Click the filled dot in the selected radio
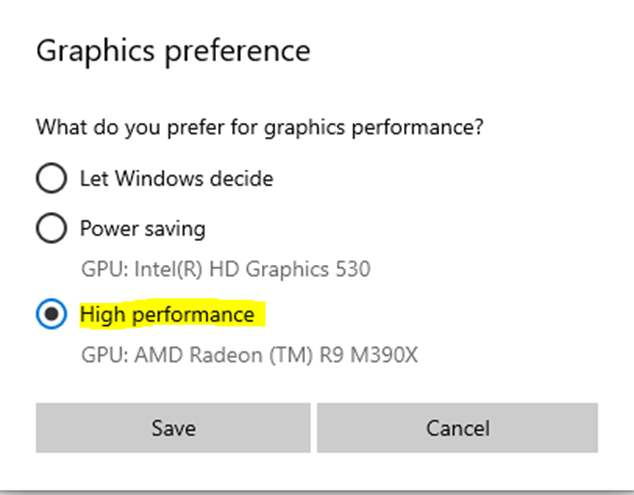Image resolution: width=634 pixels, height=495 pixels. click(50, 315)
